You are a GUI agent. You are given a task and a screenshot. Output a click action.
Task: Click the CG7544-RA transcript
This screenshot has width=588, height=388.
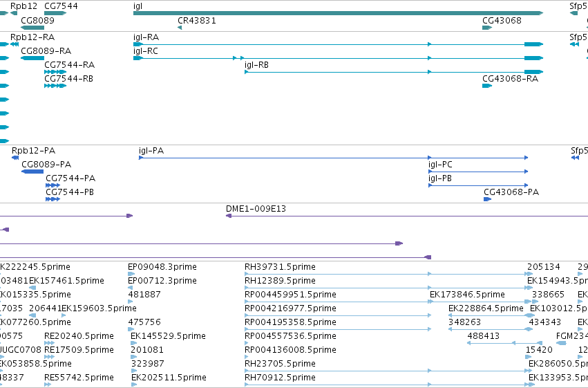(55, 72)
